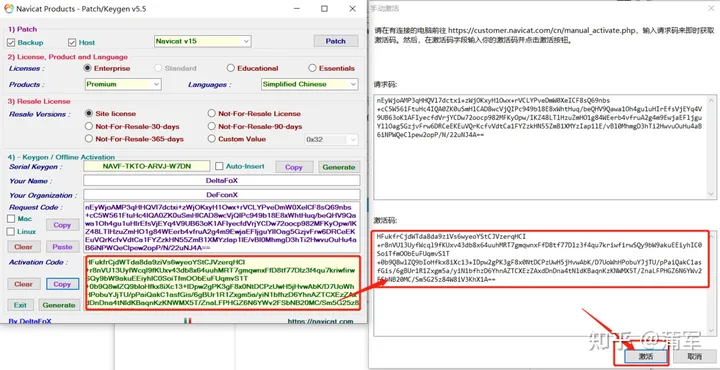This screenshot has width=720, height=370.
Task: Choose Not-For-Resale-30-days option
Action: point(89,126)
